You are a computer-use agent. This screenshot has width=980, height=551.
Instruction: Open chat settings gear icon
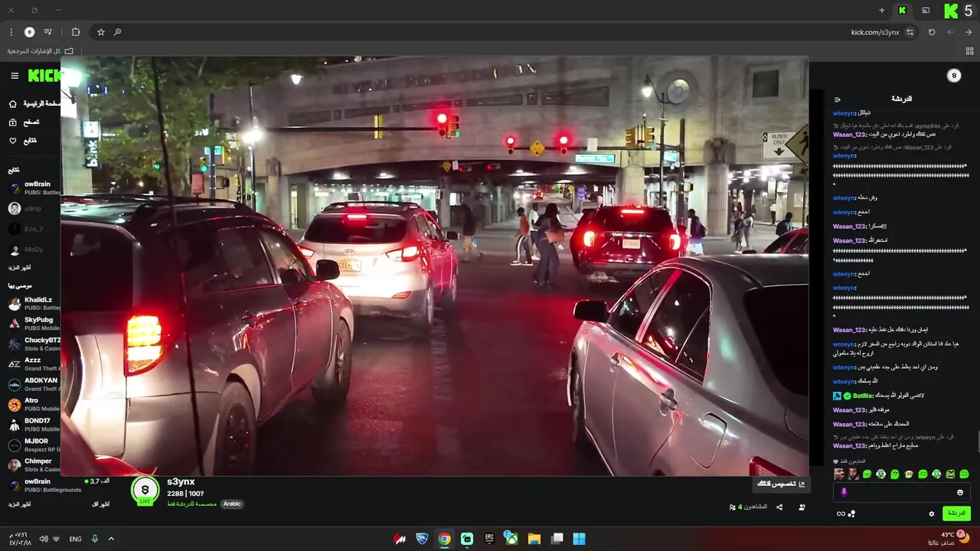931,514
